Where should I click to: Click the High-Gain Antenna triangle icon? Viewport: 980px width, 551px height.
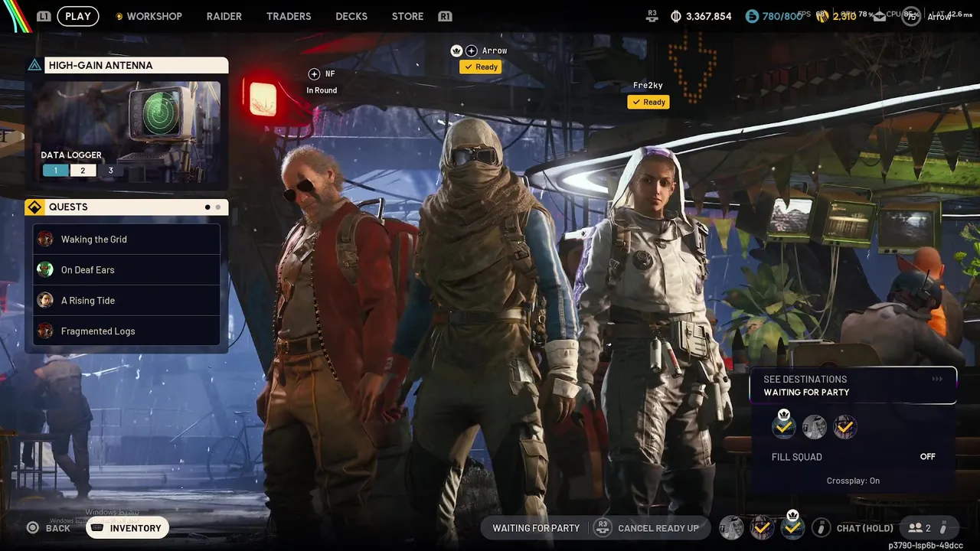click(x=34, y=65)
